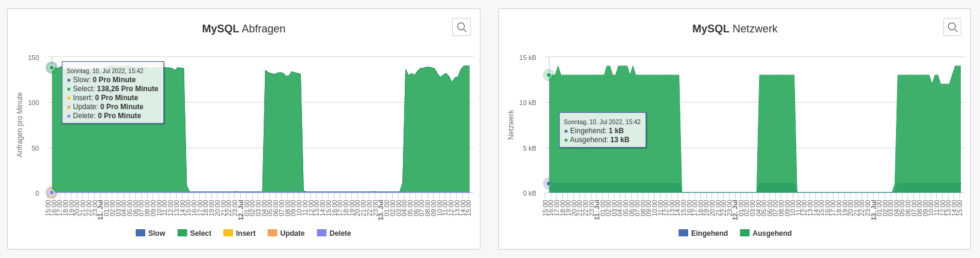Click the green Select data point marker
Viewport: 980px width, 258px height.
(52, 68)
